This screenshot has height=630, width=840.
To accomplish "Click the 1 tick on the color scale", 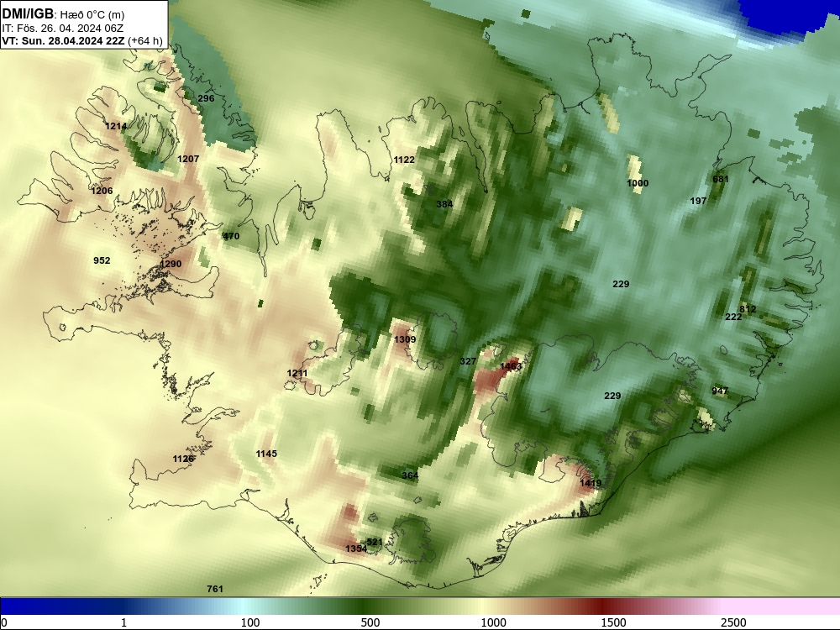I will coord(123,622).
